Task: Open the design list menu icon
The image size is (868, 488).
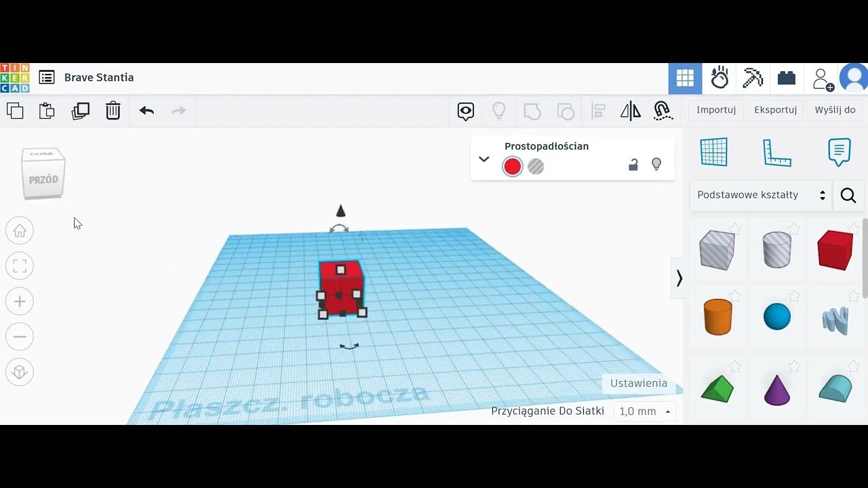Action: coord(47,77)
